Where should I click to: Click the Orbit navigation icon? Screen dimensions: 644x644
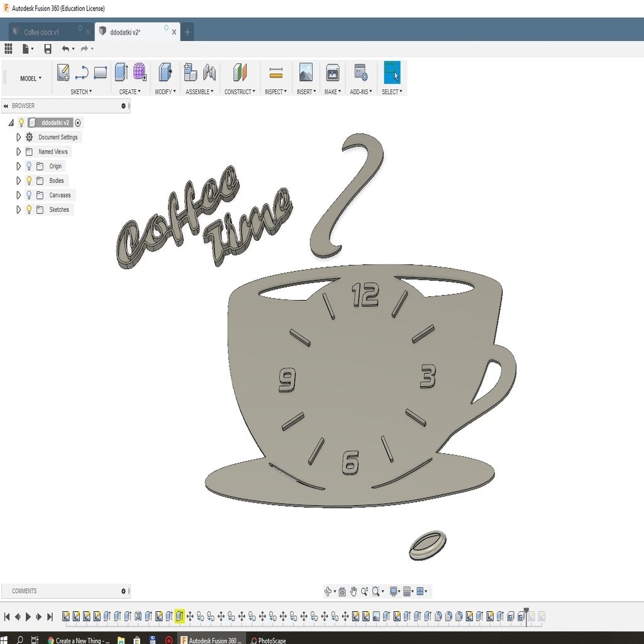pyautogui.click(x=328, y=591)
